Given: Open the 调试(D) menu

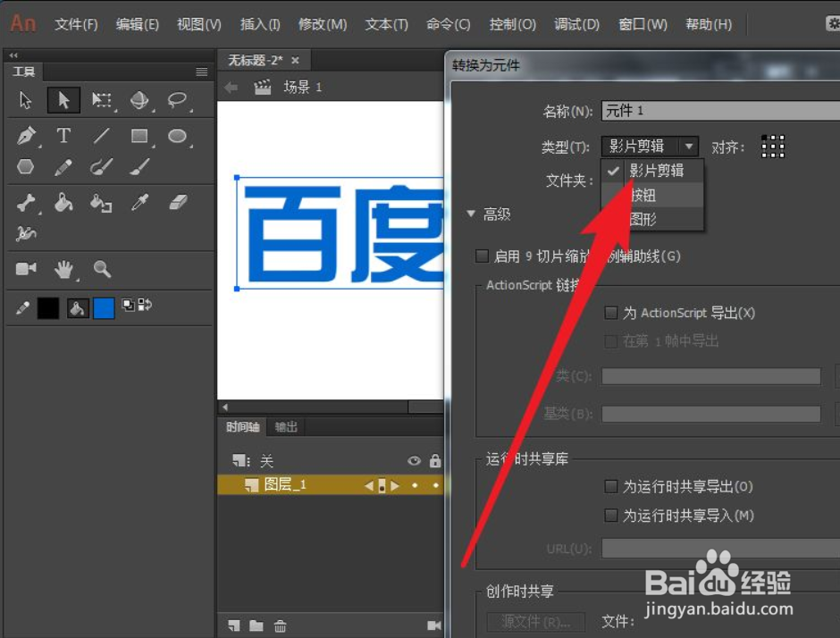Looking at the screenshot, I should point(576,25).
